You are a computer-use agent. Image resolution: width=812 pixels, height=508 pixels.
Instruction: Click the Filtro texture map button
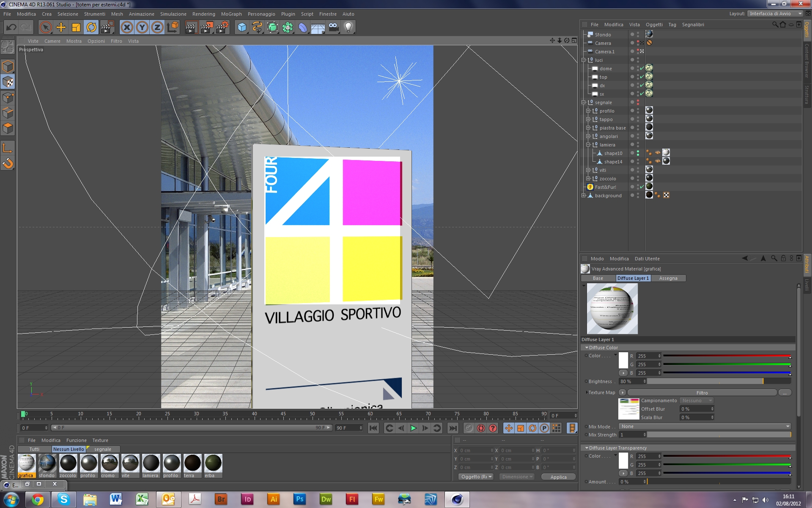tap(702, 392)
